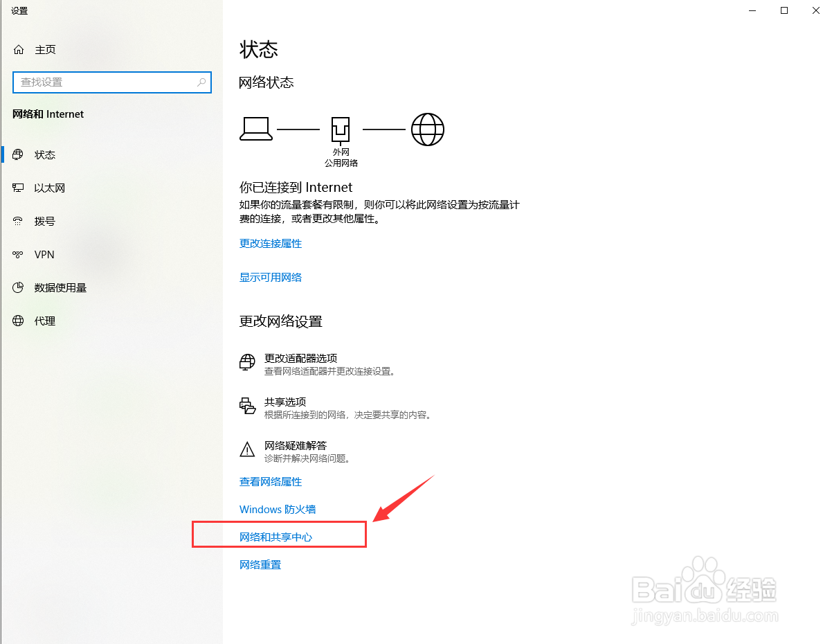Click the search magnifier icon
Image resolution: width=823 pixels, height=644 pixels.
pos(201,82)
